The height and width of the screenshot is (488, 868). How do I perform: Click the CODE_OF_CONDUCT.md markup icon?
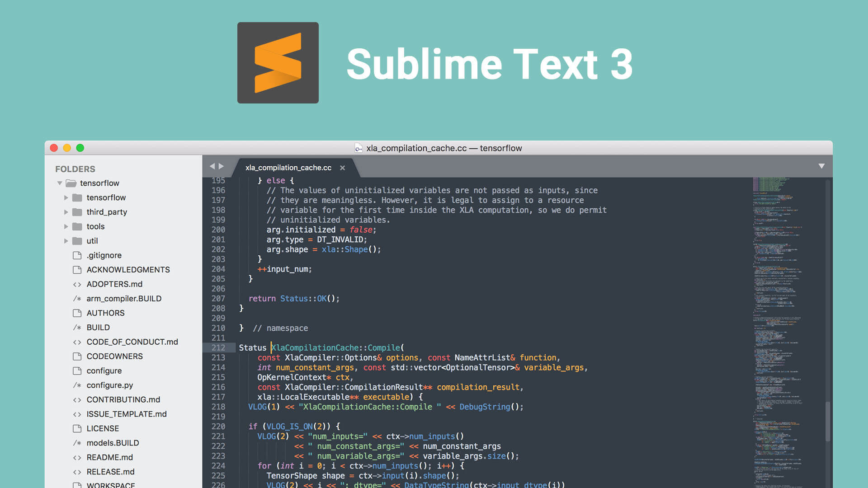click(x=77, y=342)
